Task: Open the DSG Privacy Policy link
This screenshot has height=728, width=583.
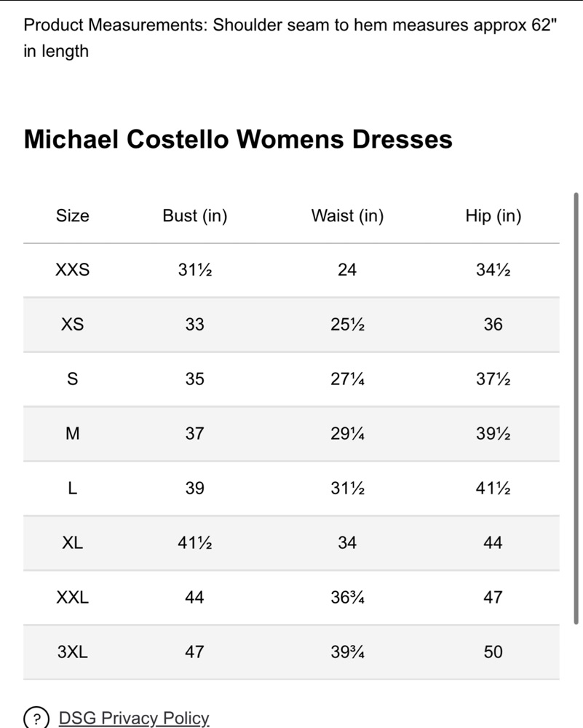Action: (x=134, y=718)
